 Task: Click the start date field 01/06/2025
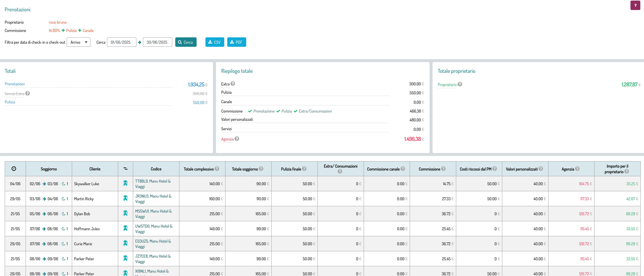(x=122, y=42)
